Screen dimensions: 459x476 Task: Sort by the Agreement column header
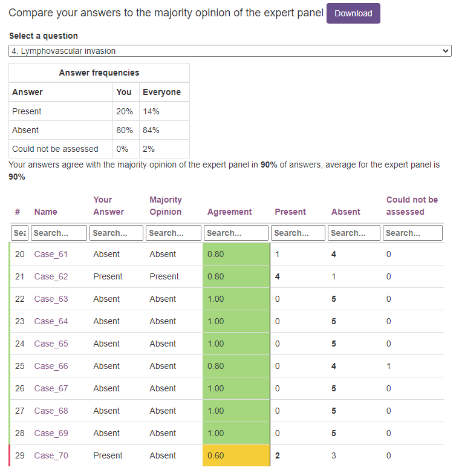229,212
